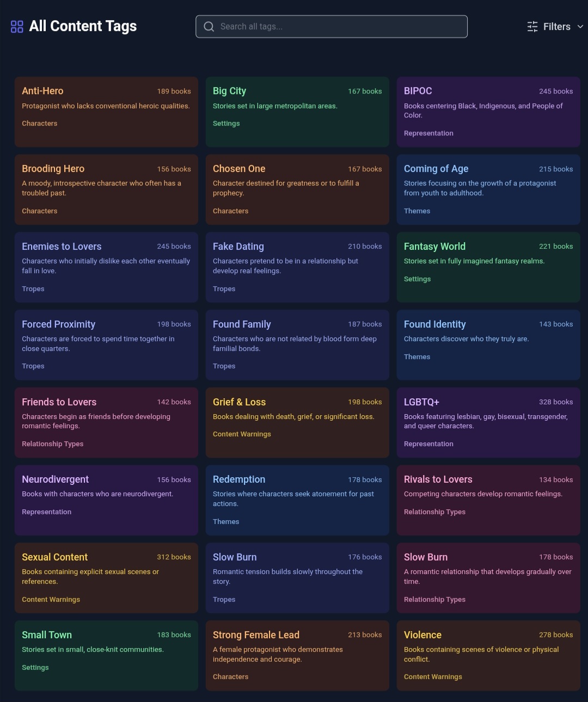Open the Redemption tag
The width and height of the screenshot is (588, 702).
pyautogui.click(x=297, y=500)
